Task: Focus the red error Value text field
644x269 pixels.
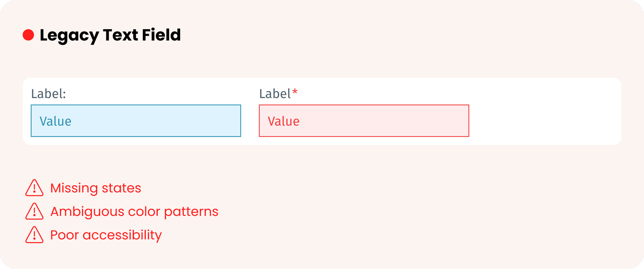Action: (x=364, y=121)
